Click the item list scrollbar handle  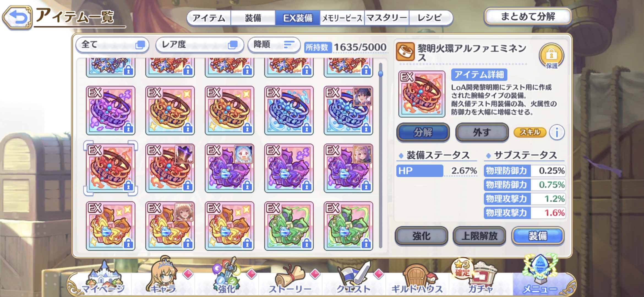381,73
